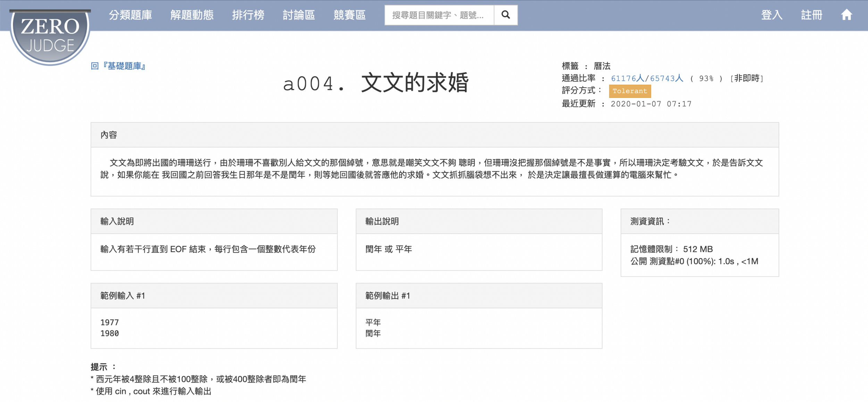
Task: Click the 曆法 tag
Action: 602,66
